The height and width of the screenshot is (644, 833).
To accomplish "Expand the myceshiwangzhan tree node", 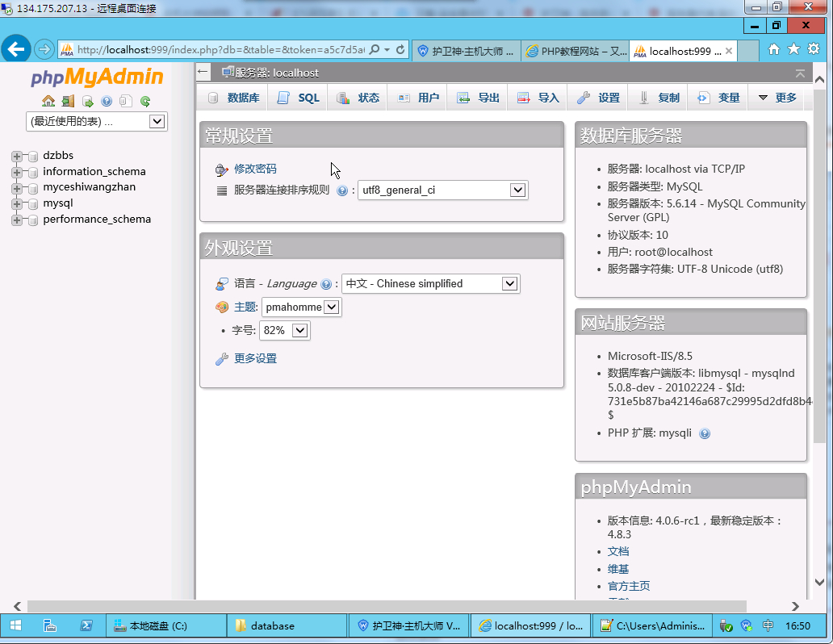I will point(16,188).
